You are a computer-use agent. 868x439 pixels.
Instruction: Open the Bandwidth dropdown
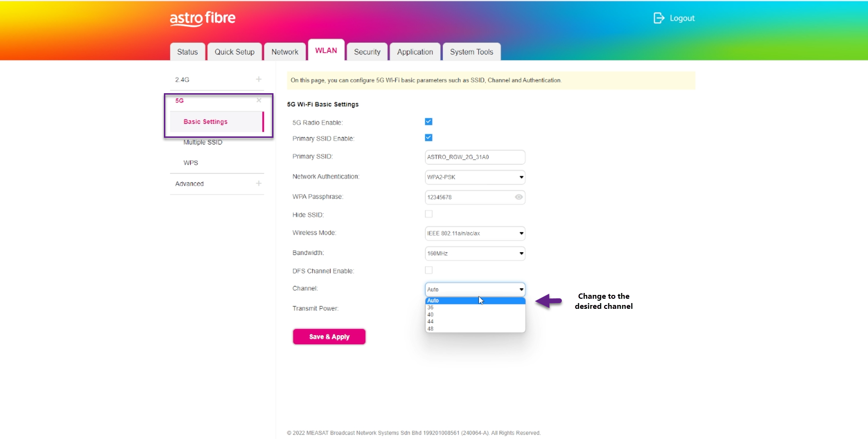pos(475,254)
